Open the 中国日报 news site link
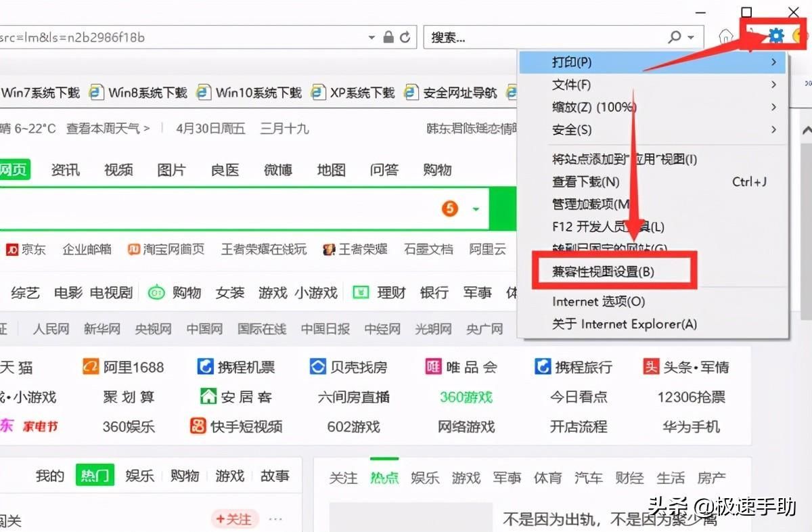Screen dimensions: 812x532 click(x=325, y=330)
